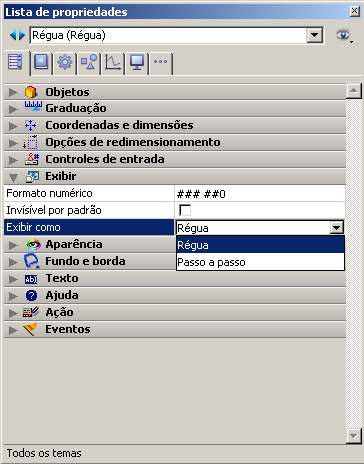Image resolution: width=364 pixels, height=464 pixels.
Task: Click the blue navigation arrows icon
Action: [x=17, y=35]
